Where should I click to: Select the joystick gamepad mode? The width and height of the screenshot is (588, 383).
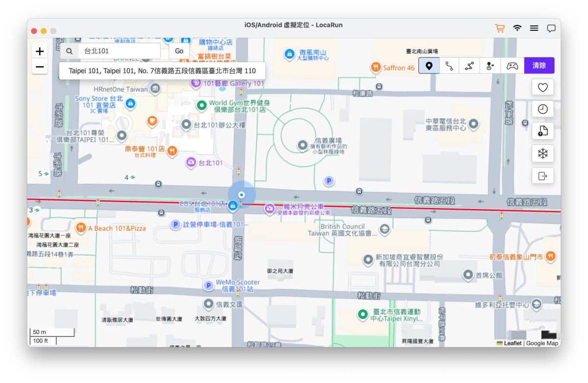(x=512, y=65)
